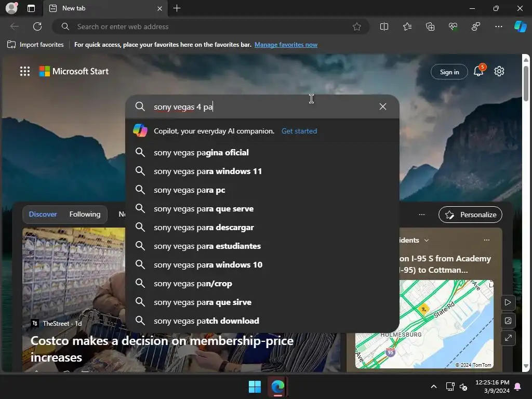Open the muted volume tray icon

(x=463, y=387)
